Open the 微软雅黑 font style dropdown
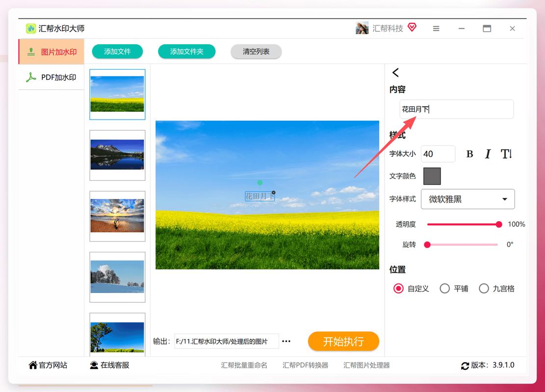 (x=468, y=199)
